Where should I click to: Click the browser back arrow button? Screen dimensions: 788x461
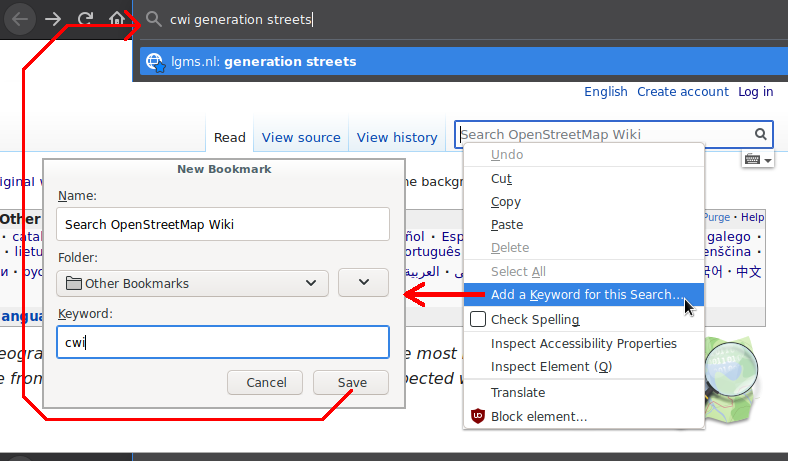[x=20, y=18]
